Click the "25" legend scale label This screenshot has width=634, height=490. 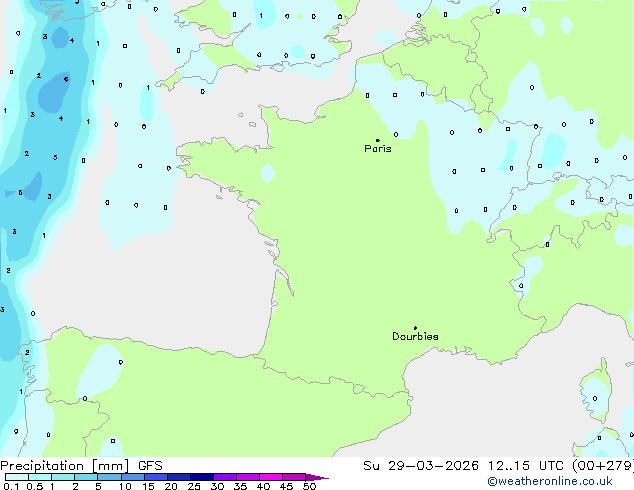(194, 486)
